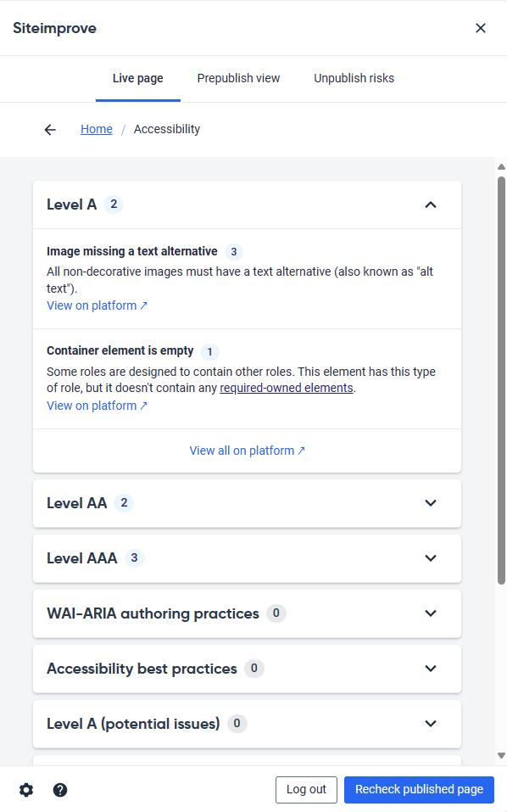Expand WAI-ARIA authoring practices section
The height and width of the screenshot is (812, 507).
point(247,613)
